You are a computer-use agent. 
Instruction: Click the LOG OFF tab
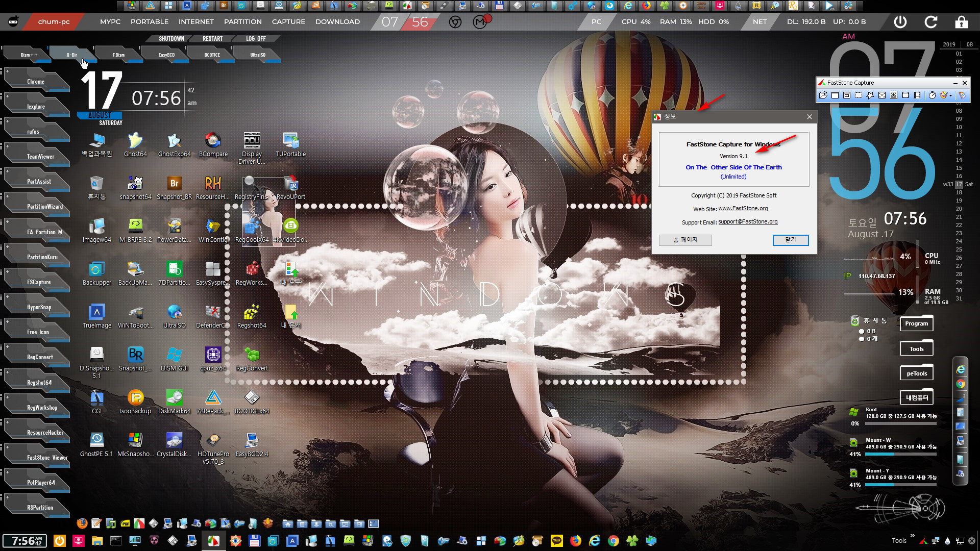(x=256, y=39)
